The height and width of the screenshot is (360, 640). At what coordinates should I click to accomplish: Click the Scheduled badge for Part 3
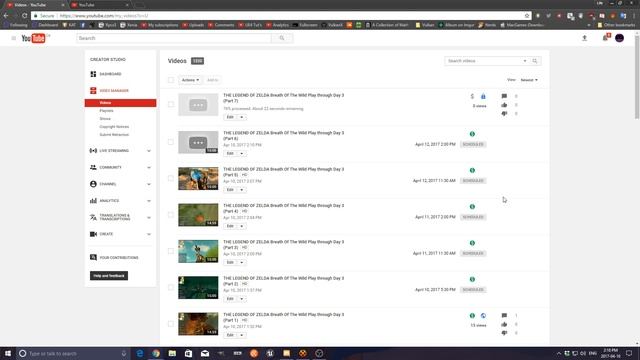pos(473,253)
